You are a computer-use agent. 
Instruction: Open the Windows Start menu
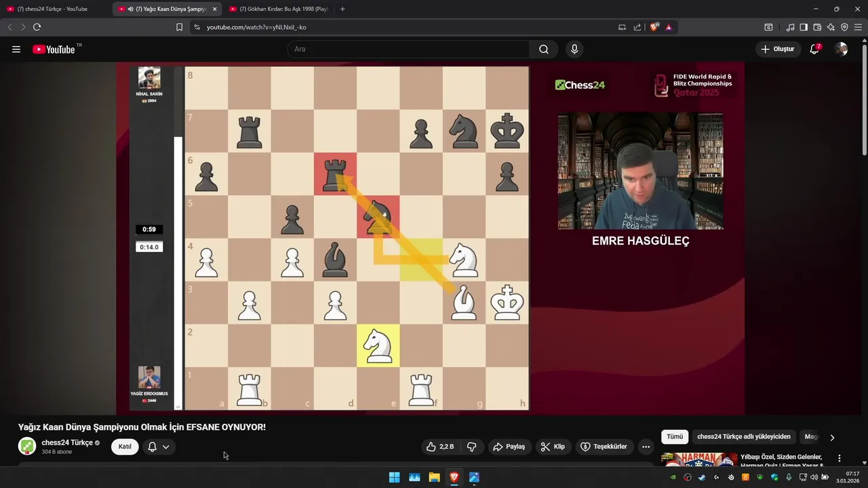coord(394,477)
